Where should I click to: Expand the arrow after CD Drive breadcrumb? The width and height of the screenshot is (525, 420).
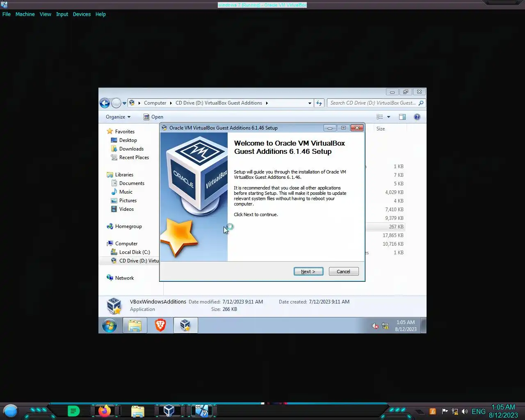[x=267, y=103]
